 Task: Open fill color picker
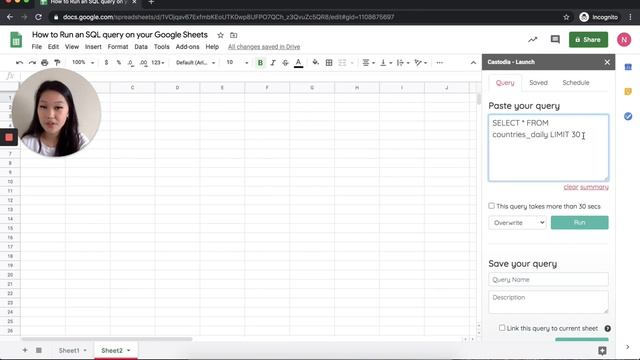(316, 63)
